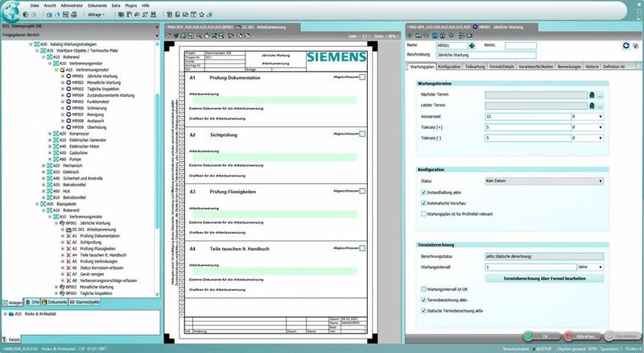Switch to Konfiguration tab

point(449,67)
